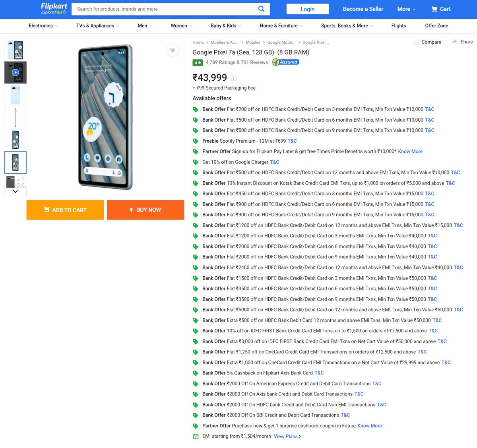
Task: Expand TVs & Appliances category menu
Action: (x=98, y=26)
